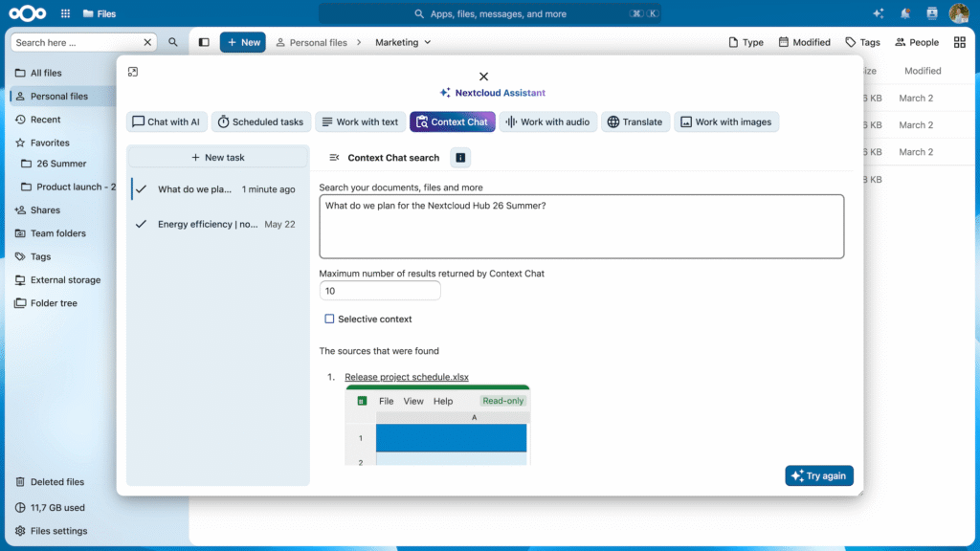The height and width of the screenshot is (551, 980).
Task: Click the maximum results number field
Action: coord(380,291)
